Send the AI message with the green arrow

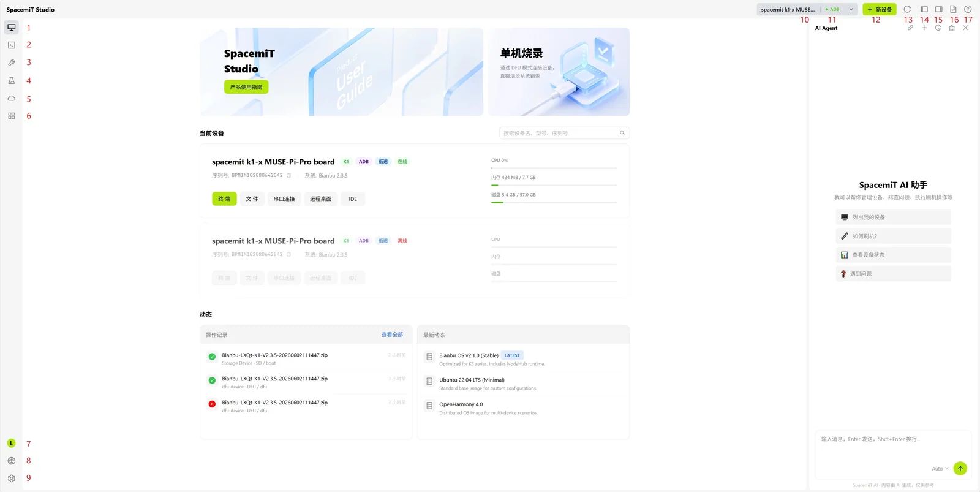click(960, 469)
